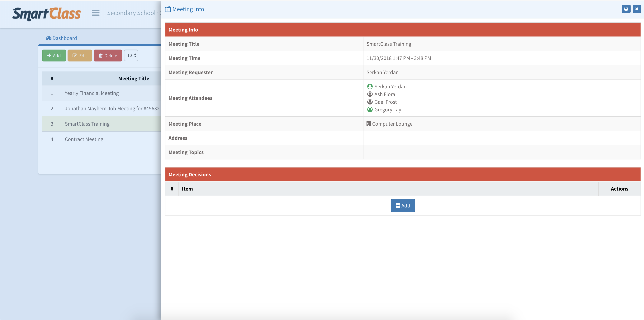Select the Yearly Financial Meeting row
Screen dimensions: 644x320
tap(102, 93)
